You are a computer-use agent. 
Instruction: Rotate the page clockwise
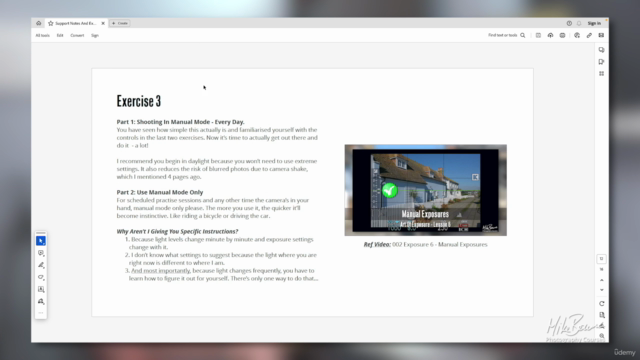click(602, 303)
